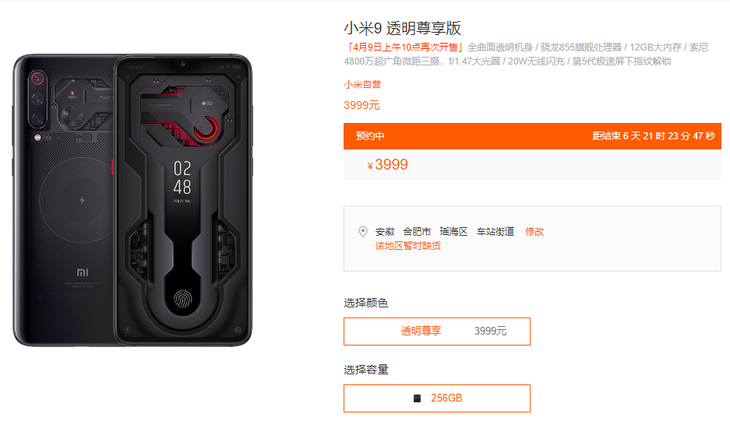This screenshot has width=730, height=428.
Task: Click the wireless charging bolt icon on phone back
Action: [x=82, y=200]
